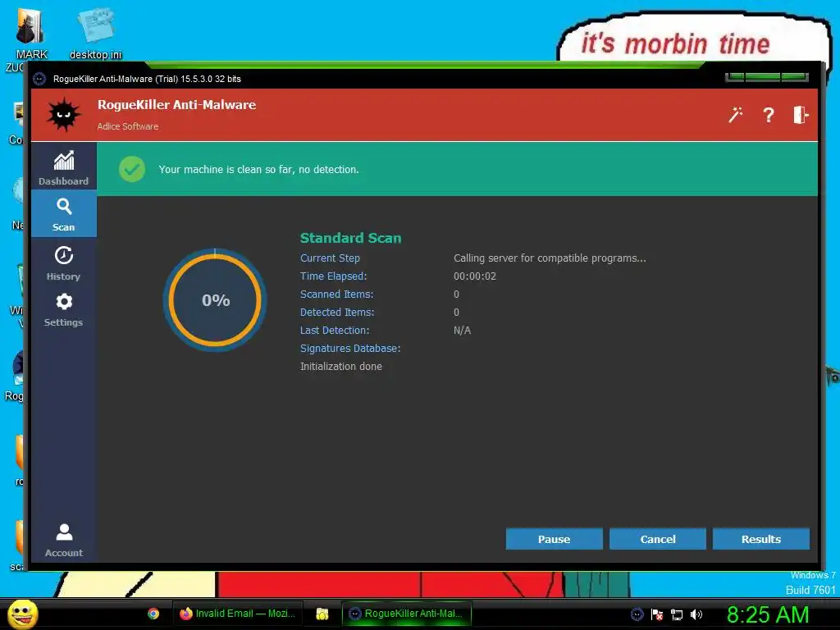The image size is (840, 630).
Task: Open the network tray icon
Action: pyautogui.click(x=677, y=614)
